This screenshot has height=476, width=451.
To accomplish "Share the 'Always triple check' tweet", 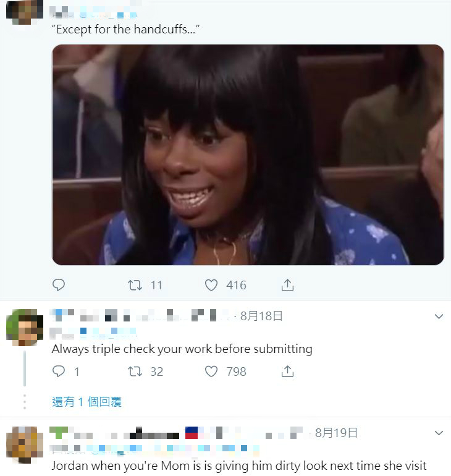I will pos(287,372).
